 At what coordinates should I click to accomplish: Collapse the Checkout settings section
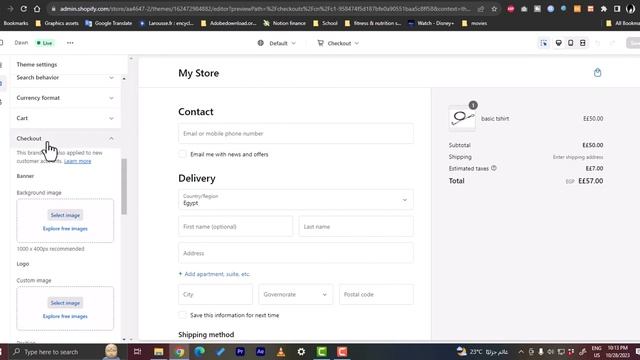coord(65,138)
